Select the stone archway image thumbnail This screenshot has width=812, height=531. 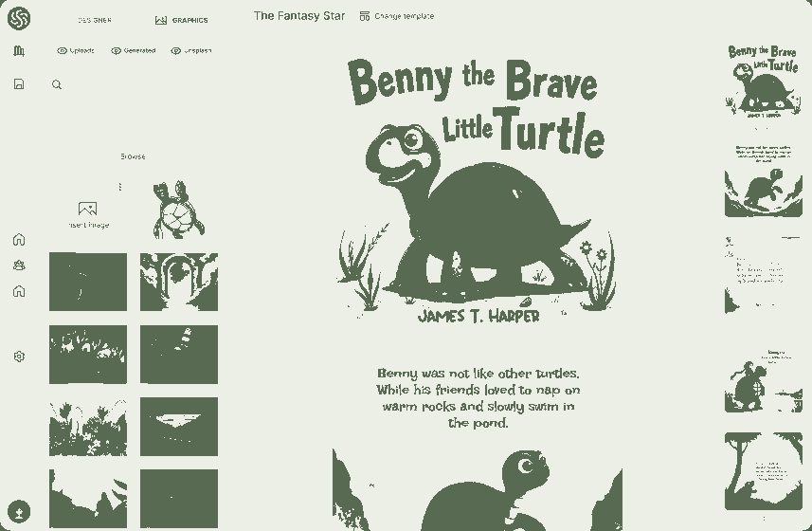[x=179, y=282]
